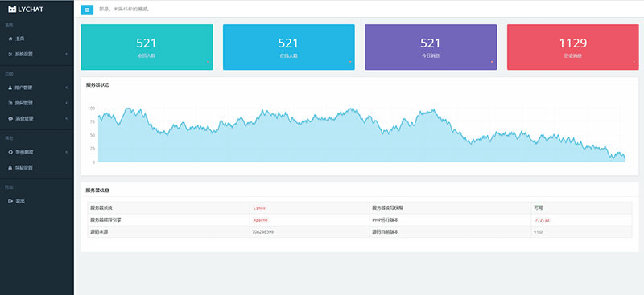The height and width of the screenshot is (295, 644).
Task: Click the 消息管理 speech bubble icon
Action: 10,119
